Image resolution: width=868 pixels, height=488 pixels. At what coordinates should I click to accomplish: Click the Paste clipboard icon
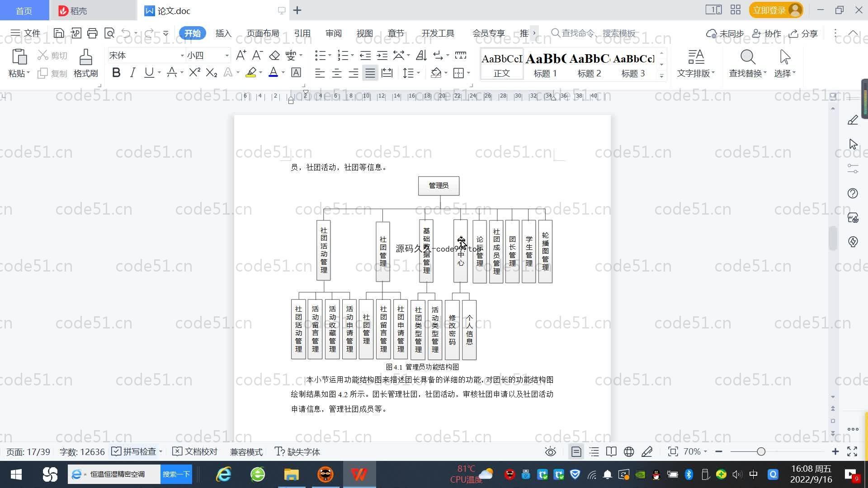pyautogui.click(x=19, y=57)
